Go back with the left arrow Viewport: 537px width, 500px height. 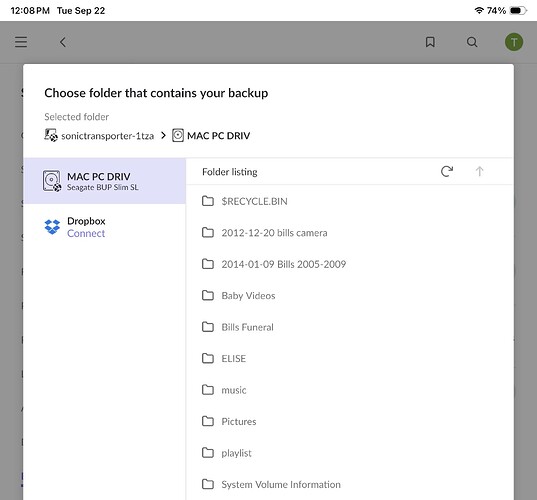point(63,42)
